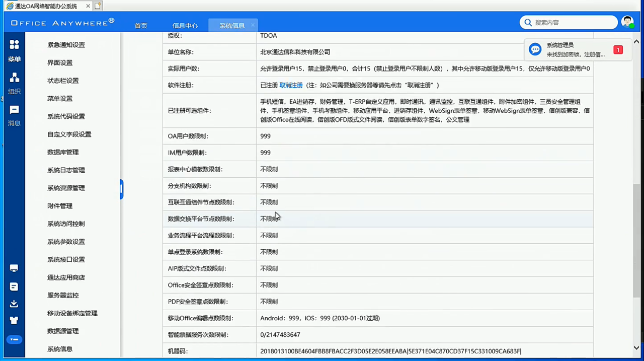Click the chat bubble icon in the notification
Screen dimensions: 644x361
coord(535,49)
